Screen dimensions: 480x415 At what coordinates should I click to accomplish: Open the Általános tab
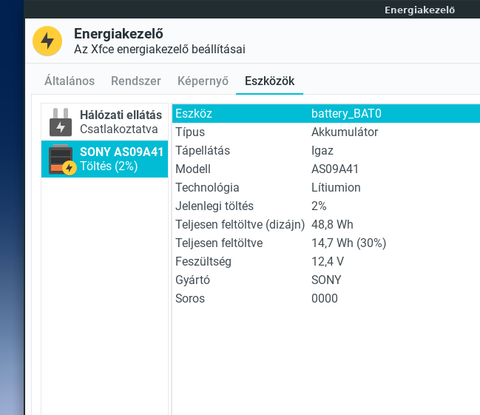70,81
